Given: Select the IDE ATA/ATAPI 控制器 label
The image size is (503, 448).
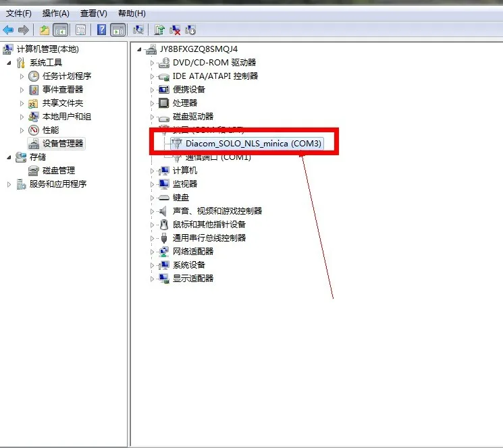Looking at the screenshot, I should (x=215, y=76).
